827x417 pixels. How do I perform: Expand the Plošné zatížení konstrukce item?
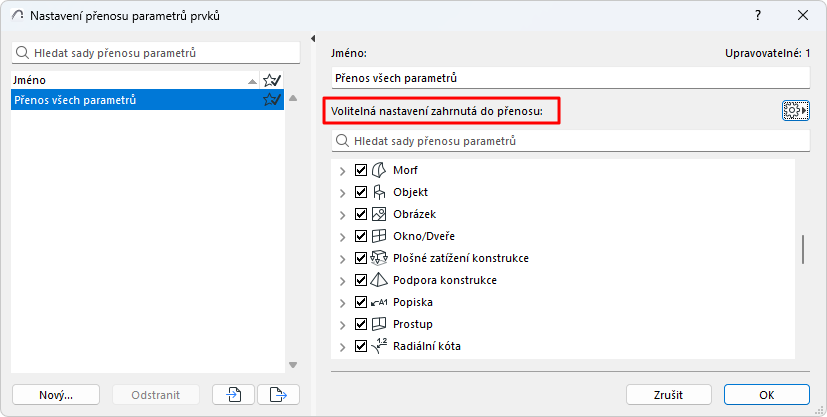pos(343,258)
